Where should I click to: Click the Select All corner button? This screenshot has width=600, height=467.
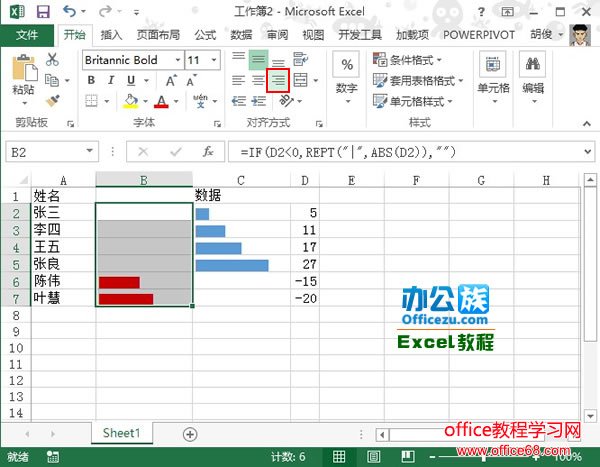(22, 180)
